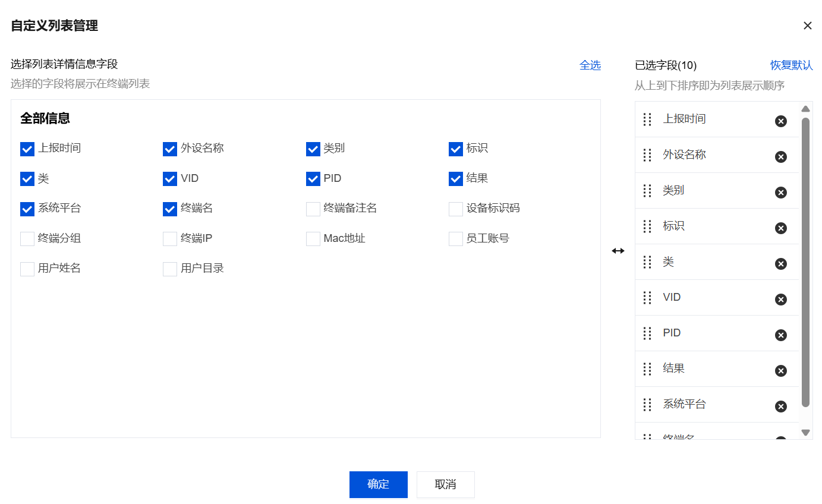Check the 用户姓名 checkbox

(27, 269)
